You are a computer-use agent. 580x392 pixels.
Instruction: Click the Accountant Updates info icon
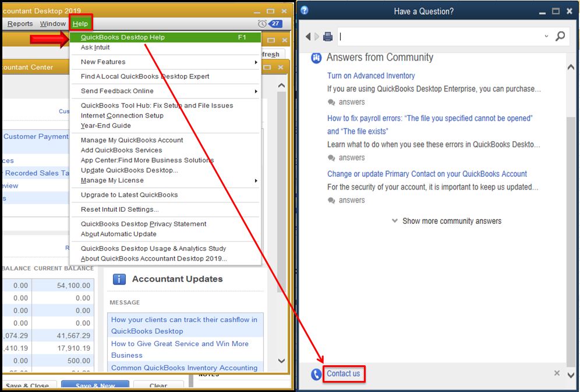pos(119,279)
